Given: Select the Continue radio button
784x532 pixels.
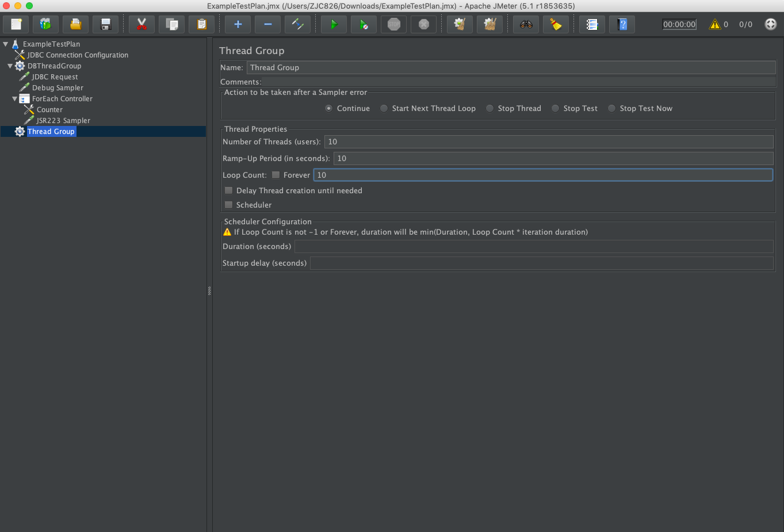Looking at the screenshot, I should coord(347,108).
